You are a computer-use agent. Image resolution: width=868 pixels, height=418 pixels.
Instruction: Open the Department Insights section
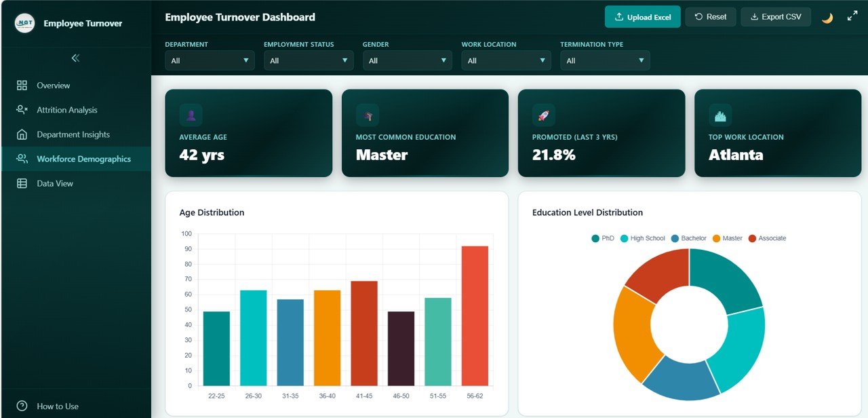73,134
